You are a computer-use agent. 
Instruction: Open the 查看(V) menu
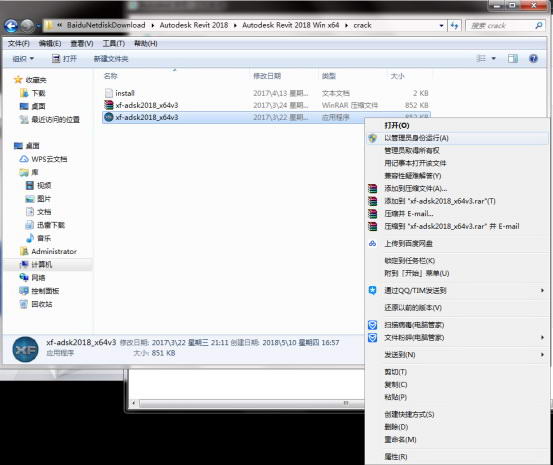[81, 43]
